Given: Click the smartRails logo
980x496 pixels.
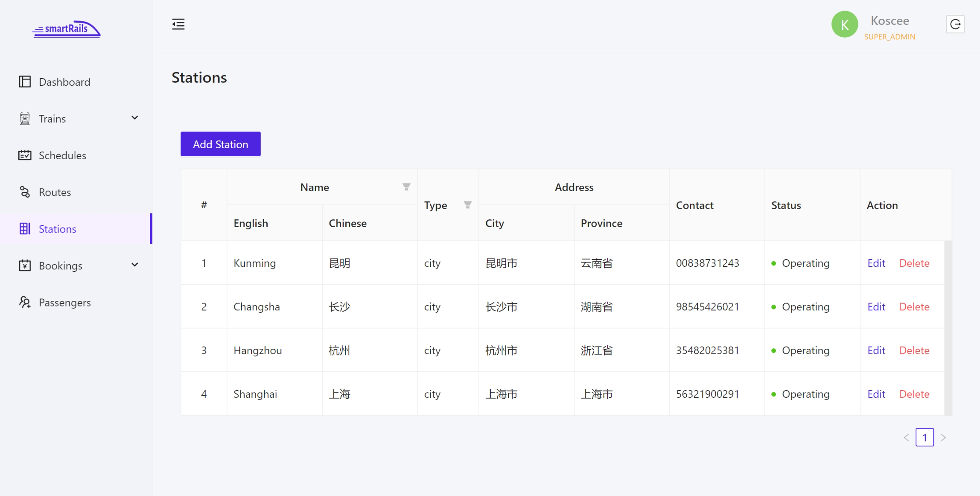Looking at the screenshot, I should (66, 29).
